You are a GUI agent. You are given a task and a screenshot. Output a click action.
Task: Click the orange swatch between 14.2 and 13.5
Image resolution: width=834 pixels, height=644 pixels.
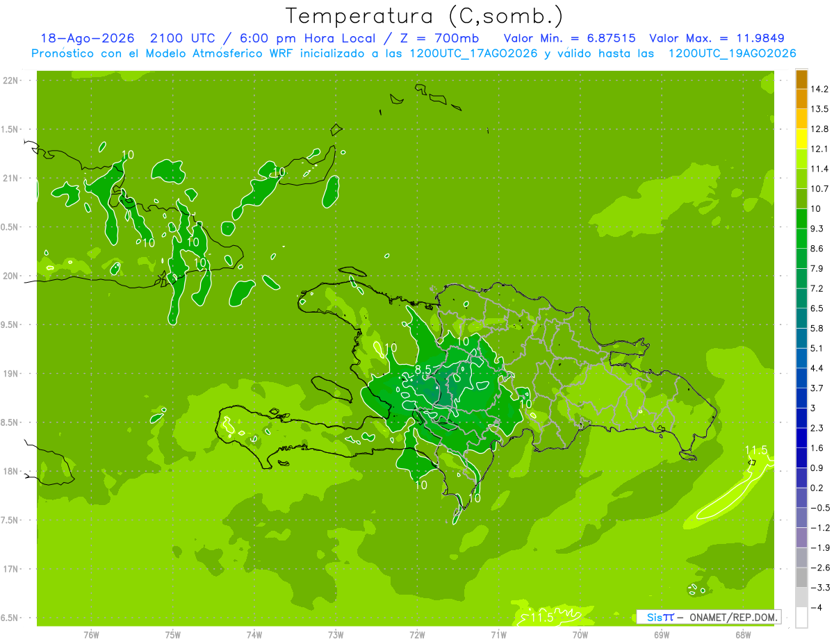pyautogui.click(x=801, y=99)
